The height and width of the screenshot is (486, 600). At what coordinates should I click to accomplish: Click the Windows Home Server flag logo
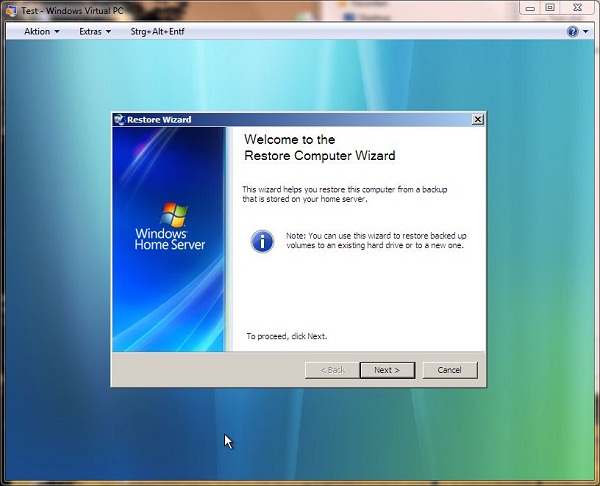point(172,214)
